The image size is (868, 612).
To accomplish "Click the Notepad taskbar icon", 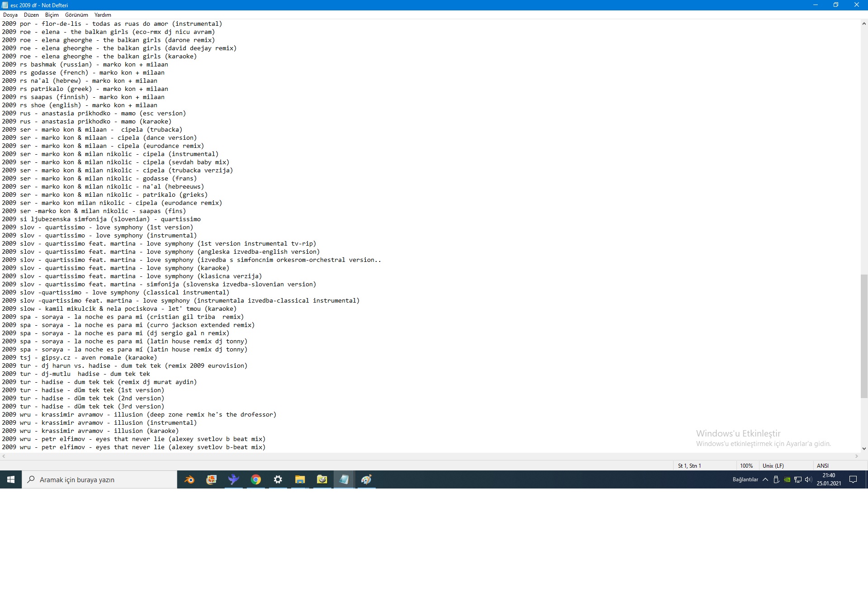I will tap(344, 479).
